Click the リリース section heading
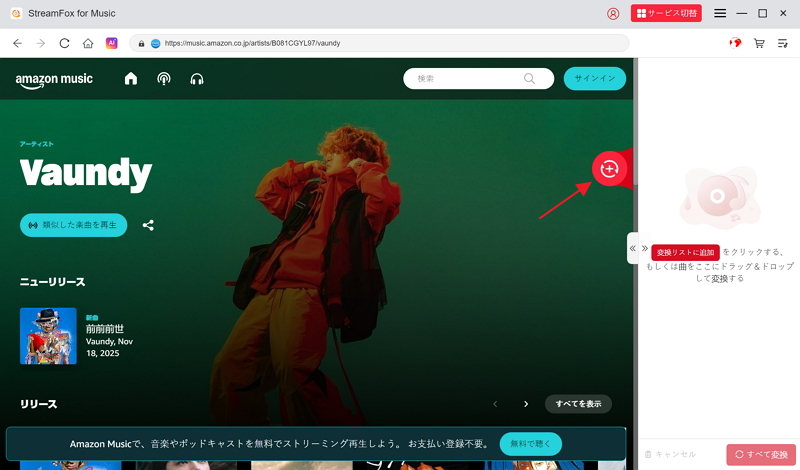 pos(39,404)
